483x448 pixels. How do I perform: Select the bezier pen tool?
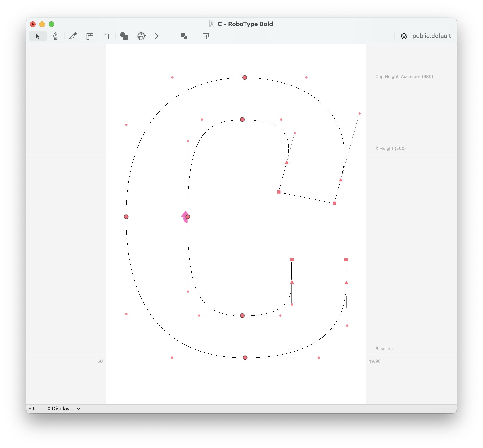coord(55,36)
